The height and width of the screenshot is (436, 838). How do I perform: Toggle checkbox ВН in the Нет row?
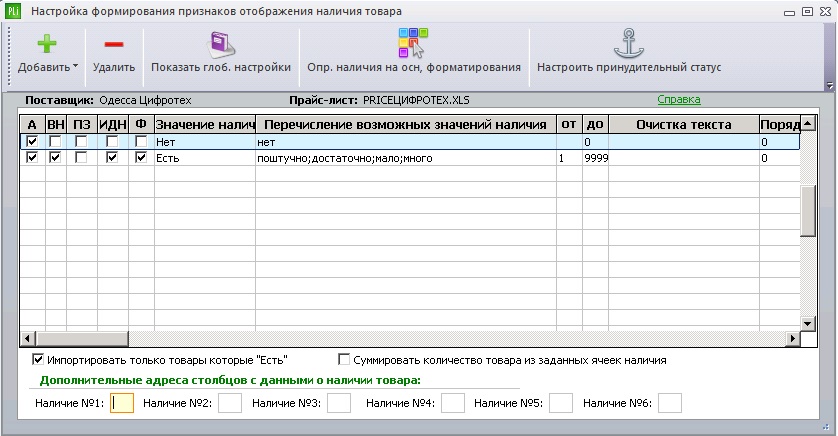[x=55, y=142]
